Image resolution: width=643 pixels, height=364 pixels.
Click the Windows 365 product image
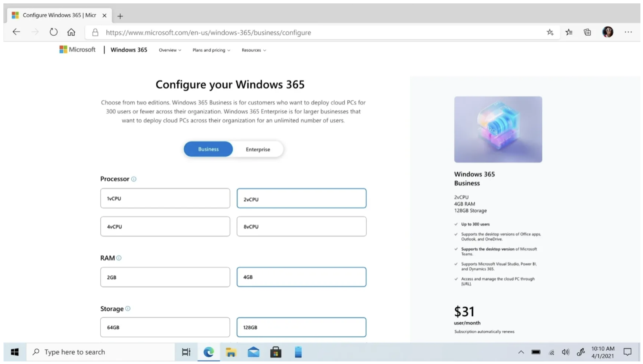pos(498,130)
